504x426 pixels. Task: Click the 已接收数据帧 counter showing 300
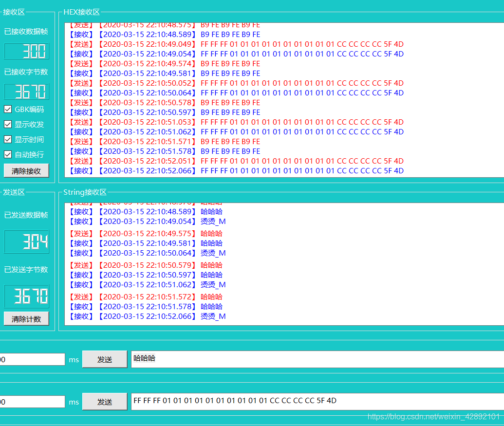point(26,51)
